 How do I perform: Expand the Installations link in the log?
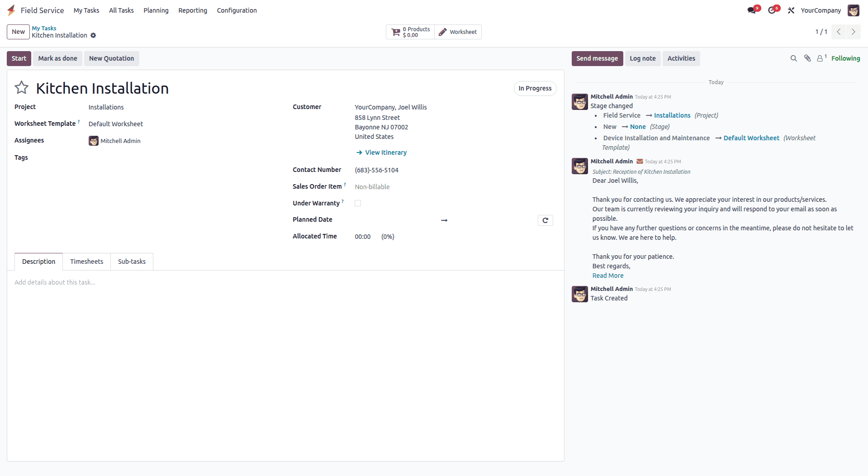coord(672,115)
